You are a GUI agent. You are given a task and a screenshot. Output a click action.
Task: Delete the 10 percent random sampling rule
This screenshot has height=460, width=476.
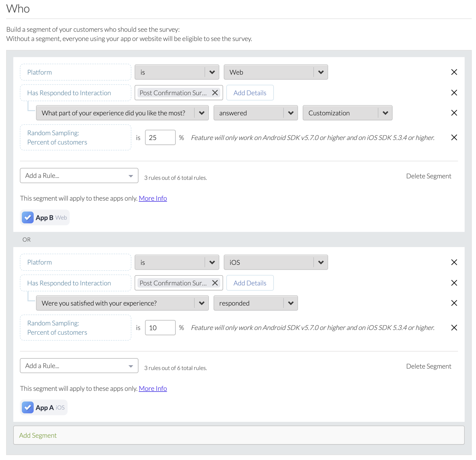(454, 327)
